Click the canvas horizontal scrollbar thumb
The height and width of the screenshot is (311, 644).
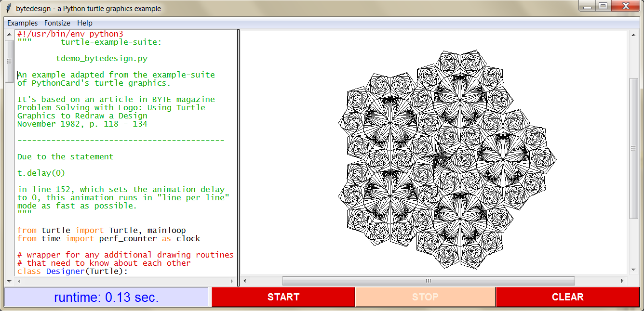click(x=428, y=281)
